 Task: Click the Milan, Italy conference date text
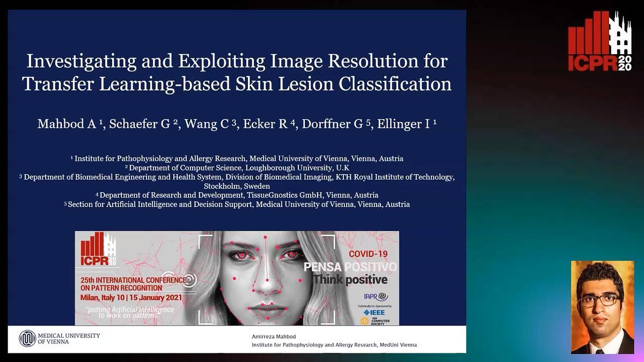[x=131, y=298]
